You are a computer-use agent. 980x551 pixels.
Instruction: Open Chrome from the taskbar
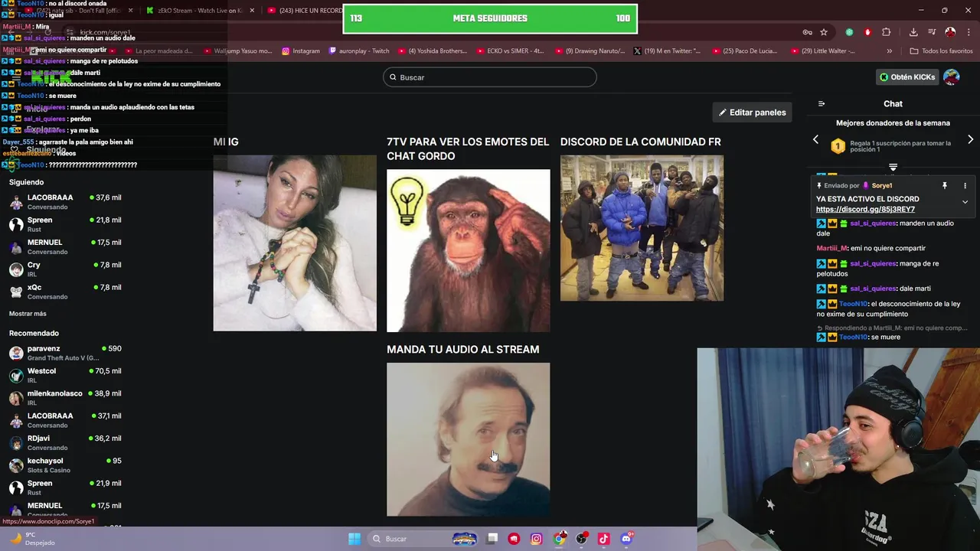[x=560, y=539]
